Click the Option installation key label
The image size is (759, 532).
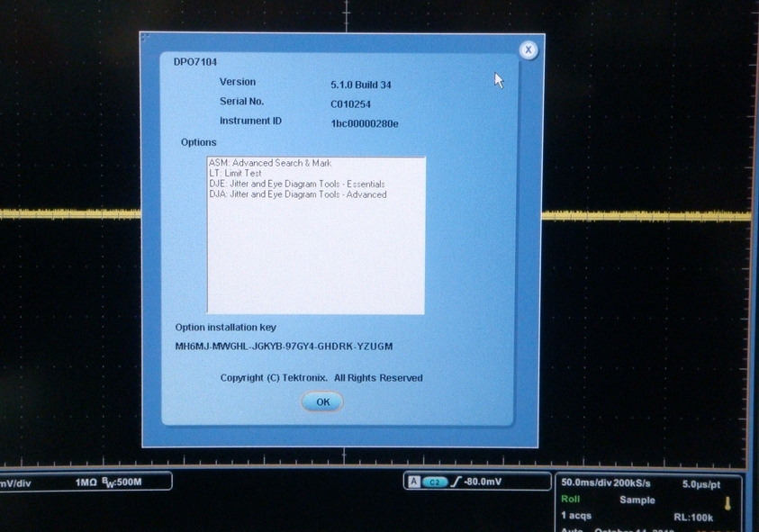coord(226,328)
